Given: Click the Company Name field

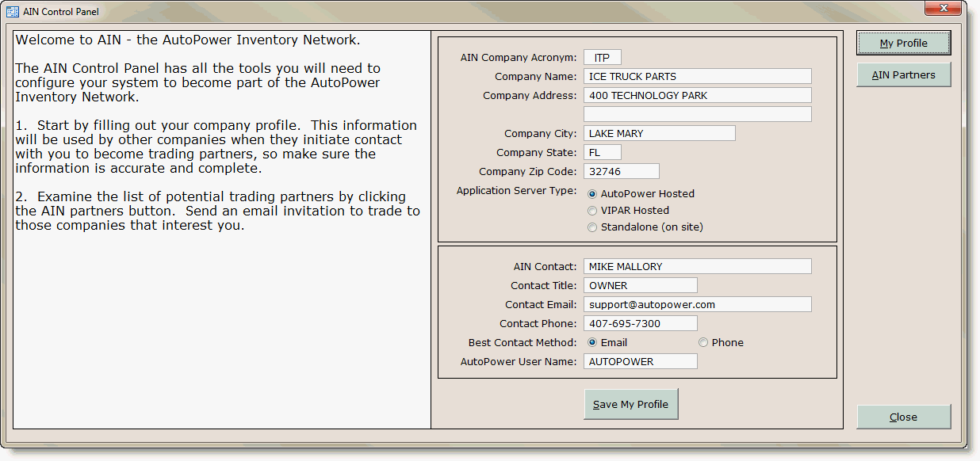Looking at the screenshot, I should point(698,77).
